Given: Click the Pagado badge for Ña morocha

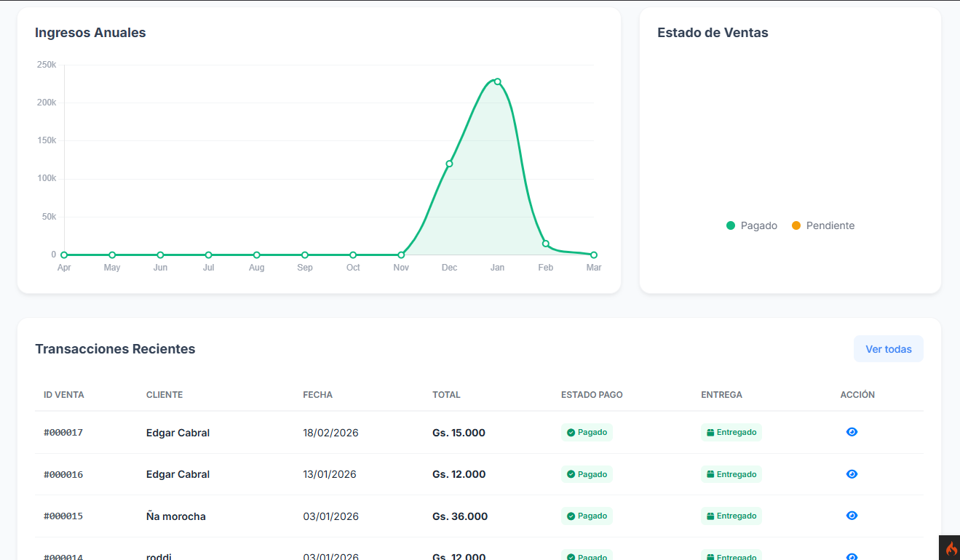Looking at the screenshot, I should coord(587,516).
